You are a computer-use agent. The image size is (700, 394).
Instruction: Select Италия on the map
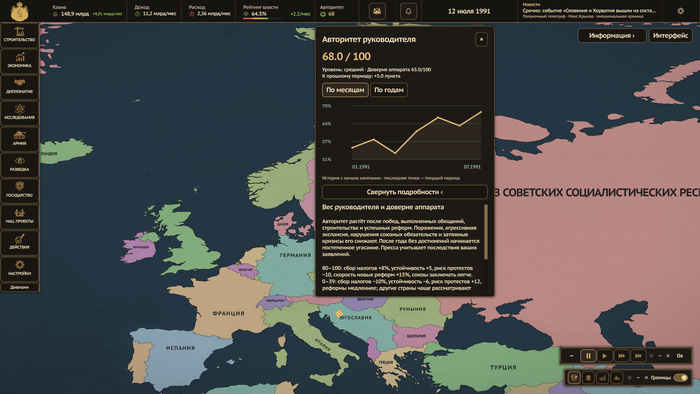coord(322,344)
